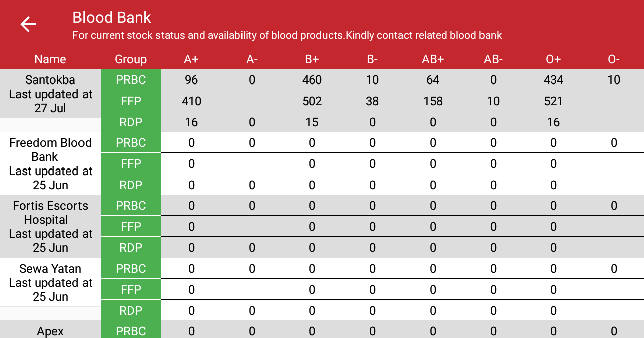Open the Fortis Escorts Hospital entry
Screen dimensions: 644x338
pos(50,226)
